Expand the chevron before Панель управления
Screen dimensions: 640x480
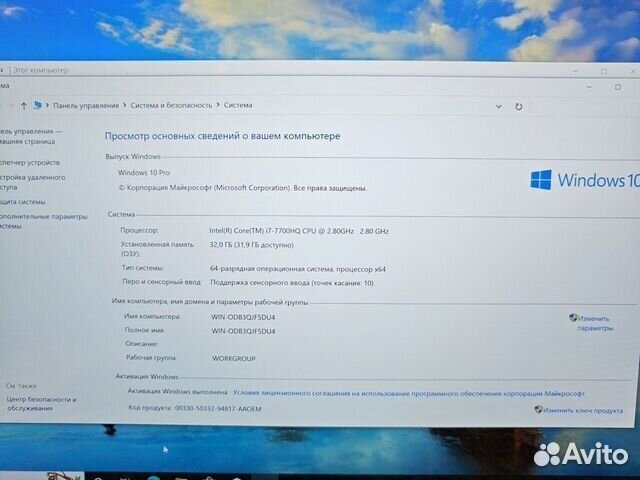[x=47, y=105]
